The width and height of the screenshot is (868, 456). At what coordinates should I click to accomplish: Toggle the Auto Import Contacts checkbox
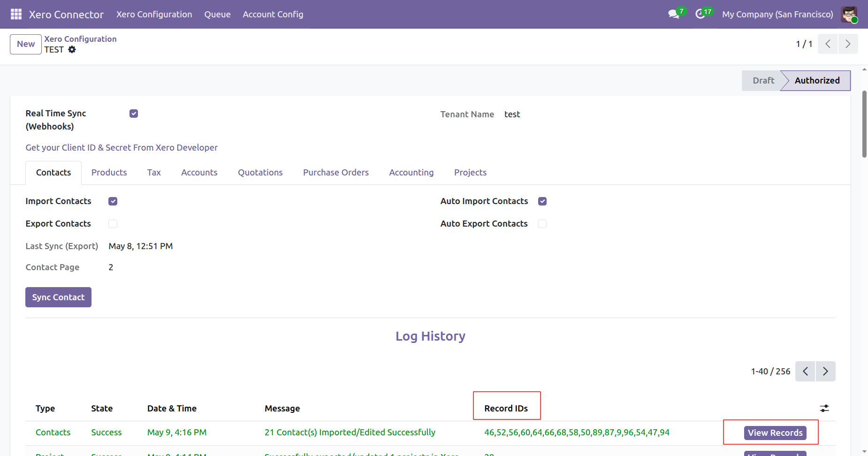pos(542,201)
